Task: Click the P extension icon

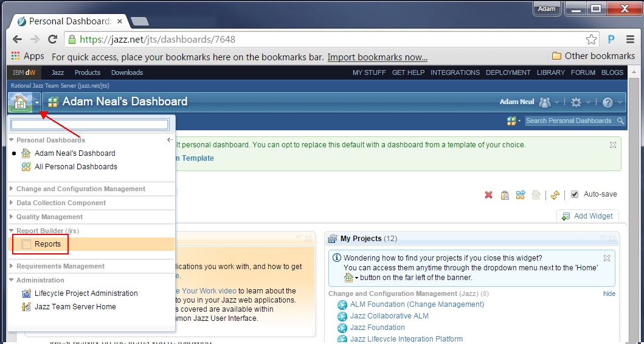Action: pyautogui.click(x=611, y=40)
